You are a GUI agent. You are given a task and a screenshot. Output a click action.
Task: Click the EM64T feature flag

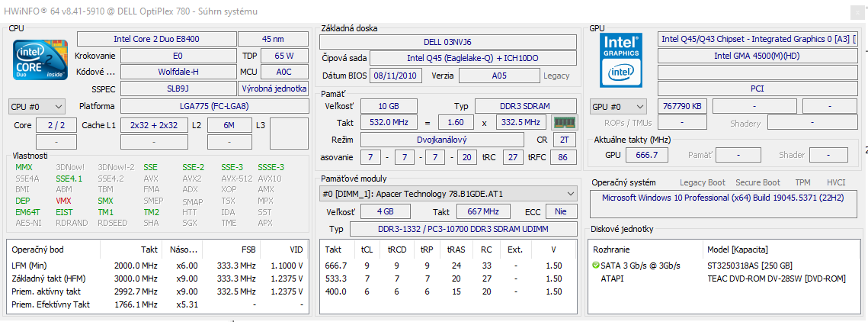click(27, 211)
